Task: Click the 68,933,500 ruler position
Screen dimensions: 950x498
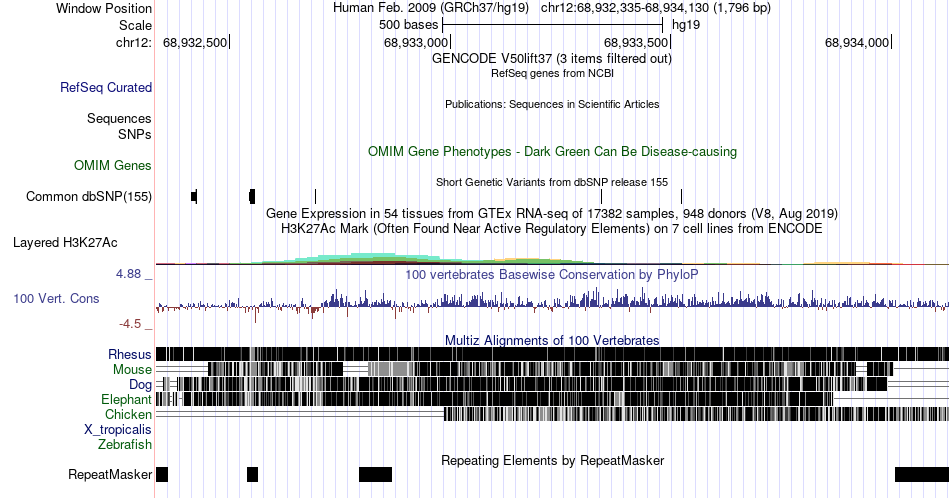Action: 636,42
